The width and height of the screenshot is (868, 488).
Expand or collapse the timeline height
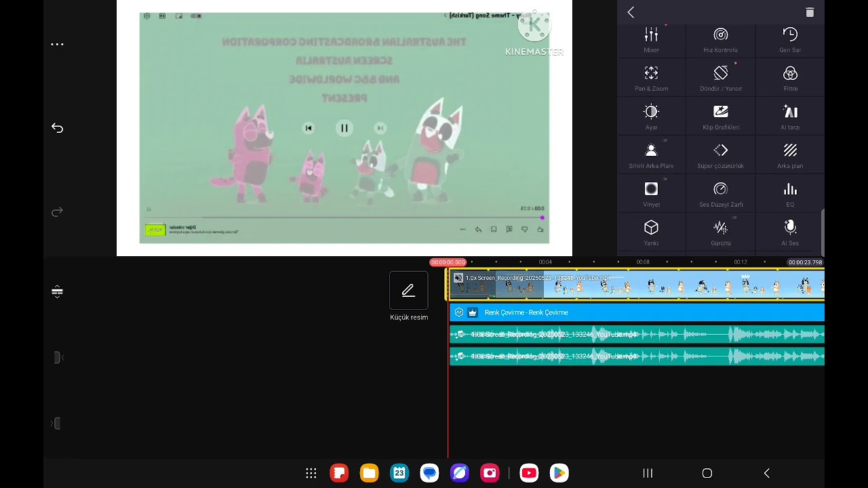(57, 292)
